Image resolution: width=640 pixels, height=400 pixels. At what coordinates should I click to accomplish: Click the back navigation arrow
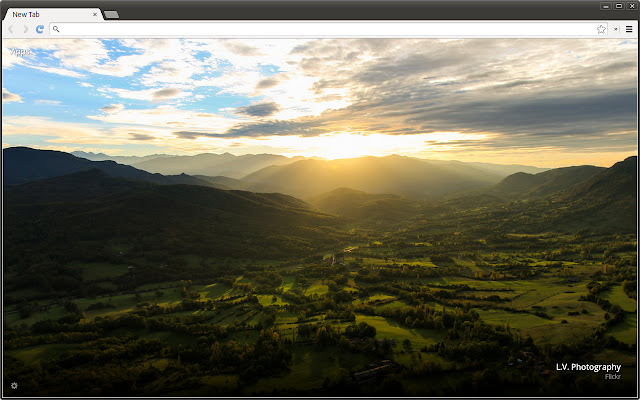pos(11,29)
